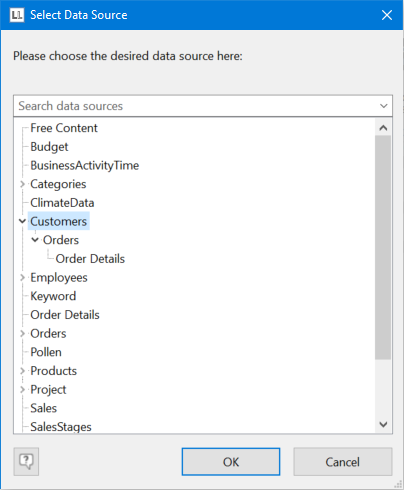Screen dimensions: 404x490
Task: Confirm selection with OK button
Action: (231, 462)
